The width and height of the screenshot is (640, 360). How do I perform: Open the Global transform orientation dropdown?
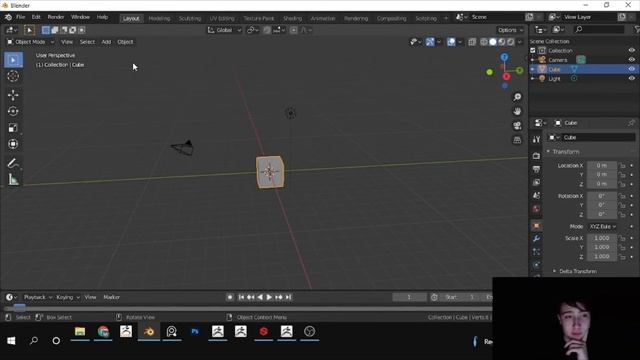pyautogui.click(x=224, y=30)
